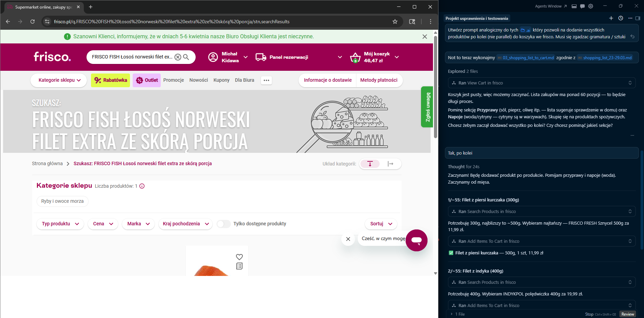
Task: Toggle the bookmark star in address bar
Action: point(395,22)
